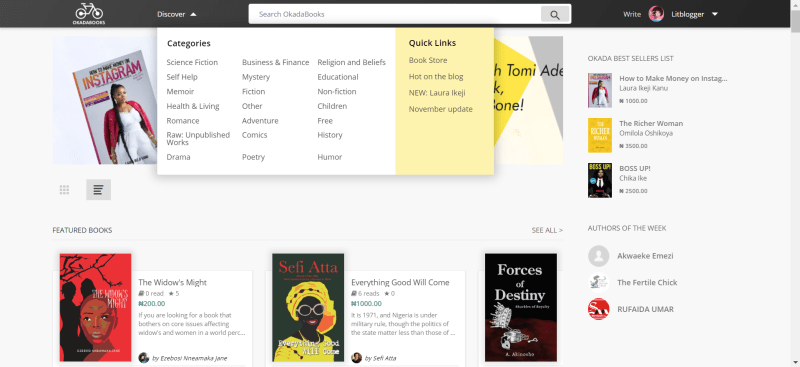The image size is (800, 367).
Task: Click the OkadaBooks bicycle logo
Action: point(89,13)
